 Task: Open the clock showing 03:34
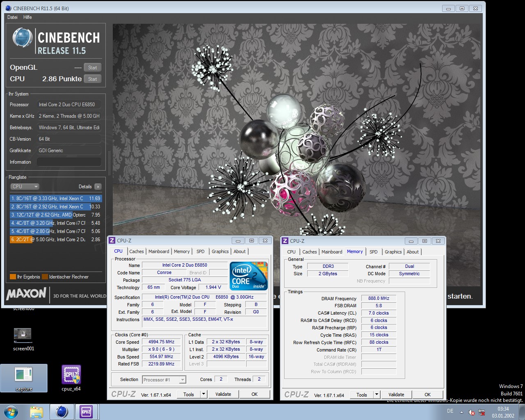point(503,412)
